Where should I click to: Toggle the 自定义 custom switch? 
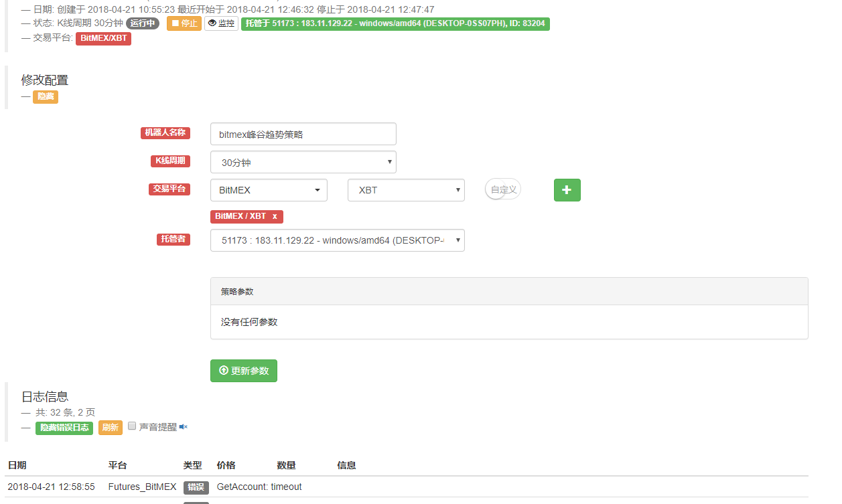point(503,189)
